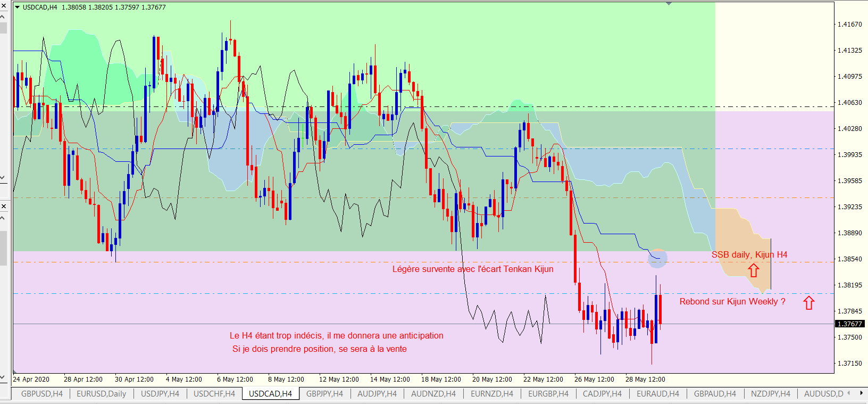Open the AUDNZD,H4 chart tab
This screenshot has width=868, height=404.
coord(433,394)
